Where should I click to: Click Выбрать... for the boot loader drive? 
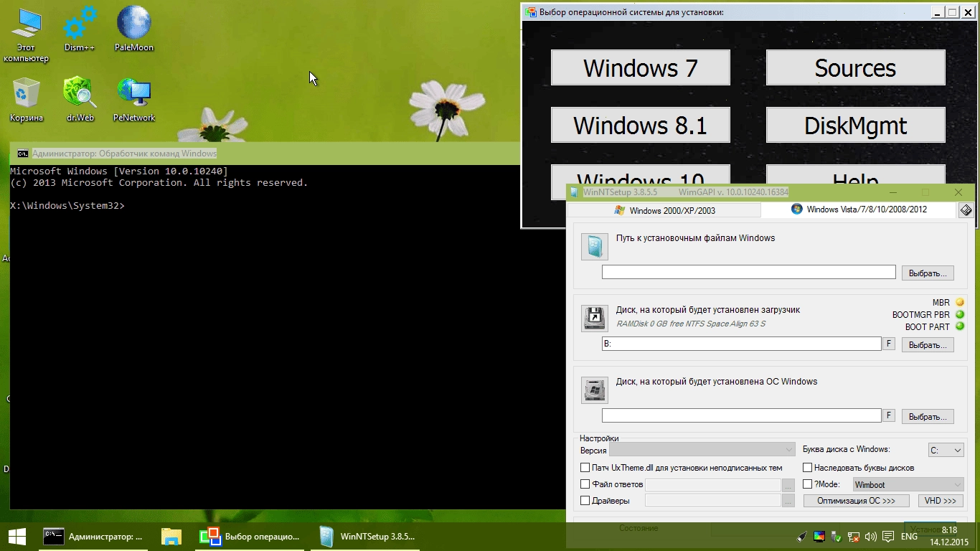928,344
